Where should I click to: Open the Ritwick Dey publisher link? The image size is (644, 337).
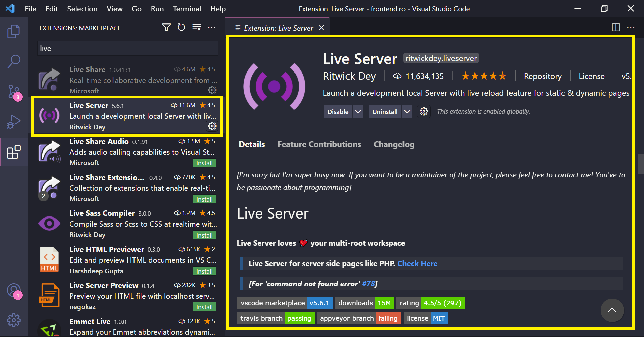click(x=349, y=76)
